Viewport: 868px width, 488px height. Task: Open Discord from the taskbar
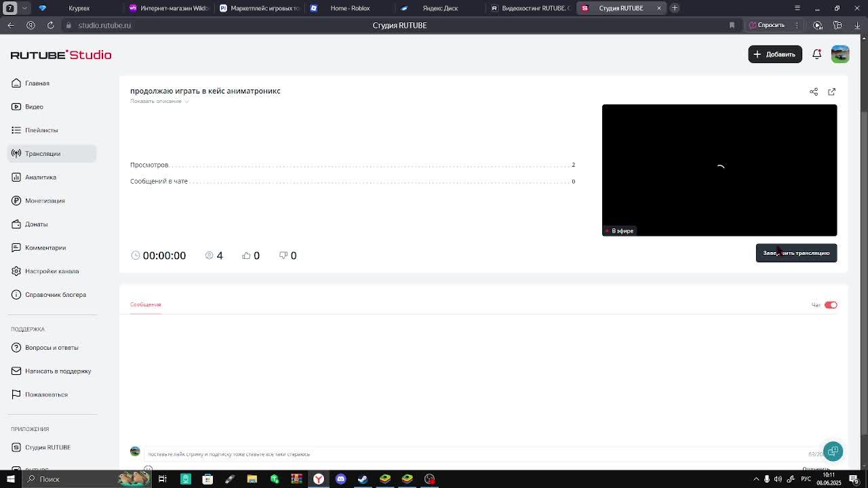(x=340, y=479)
